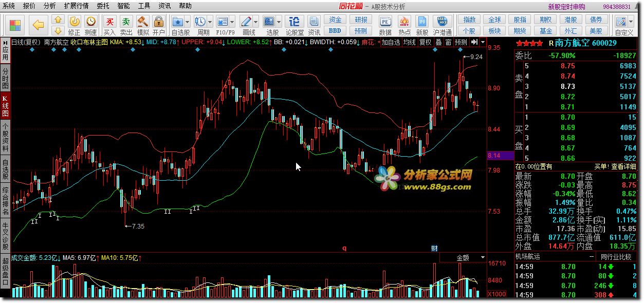Switch to the 综合排名 sidebar tab

(x=5, y=200)
